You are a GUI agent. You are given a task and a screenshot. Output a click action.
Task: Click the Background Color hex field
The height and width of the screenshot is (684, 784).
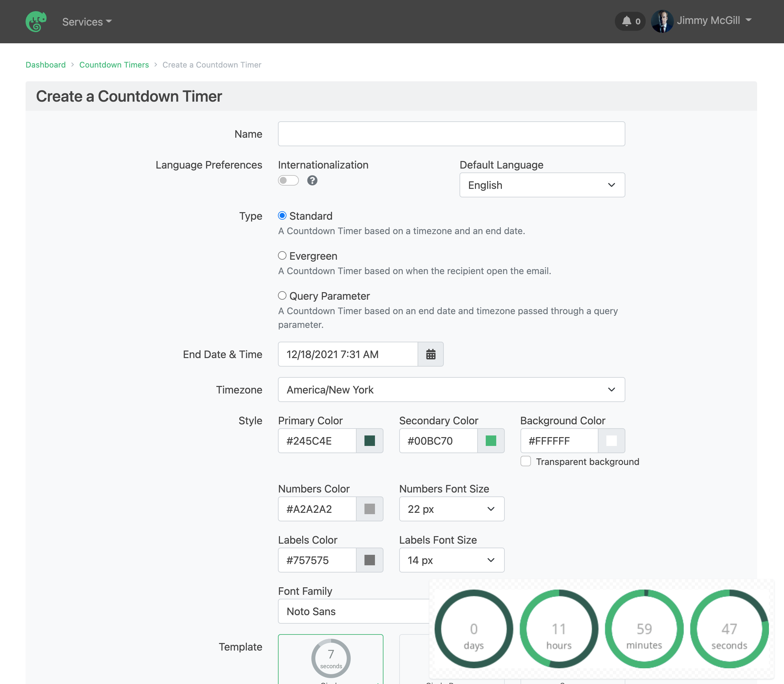(x=559, y=441)
